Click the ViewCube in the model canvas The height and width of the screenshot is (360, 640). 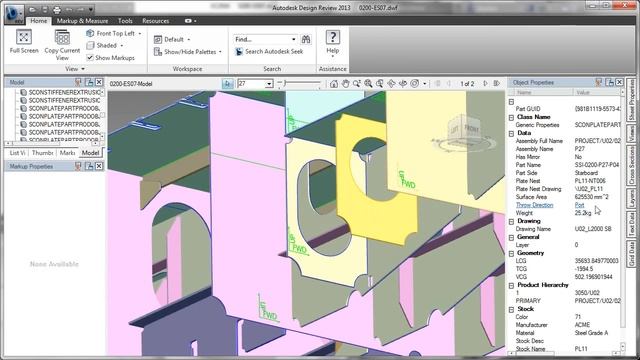point(464,131)
